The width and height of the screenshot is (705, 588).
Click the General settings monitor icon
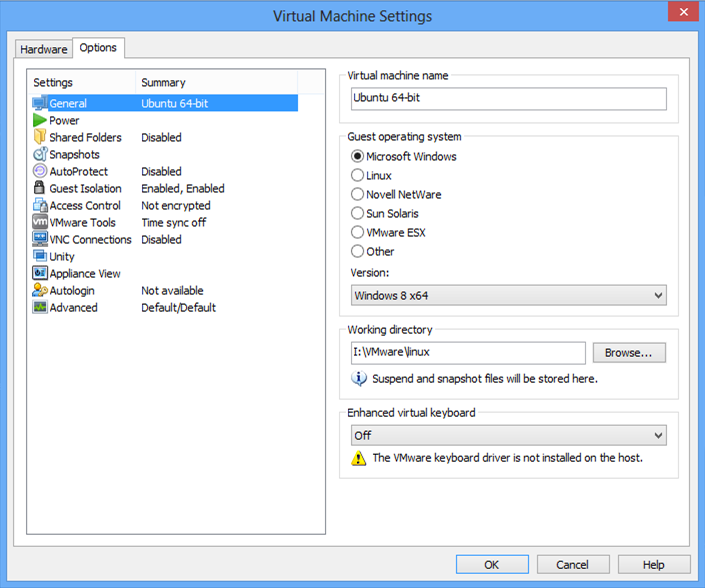pyautogui.click(x=40, y=103)
